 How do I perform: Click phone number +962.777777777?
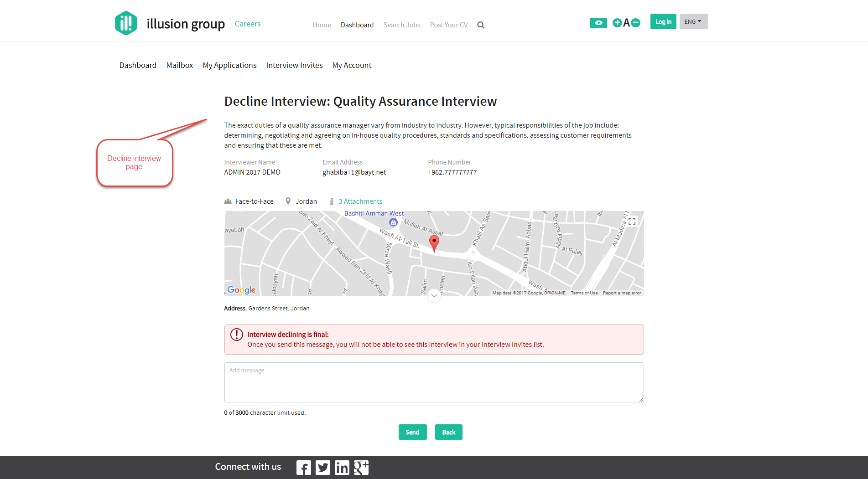[452, 172]
